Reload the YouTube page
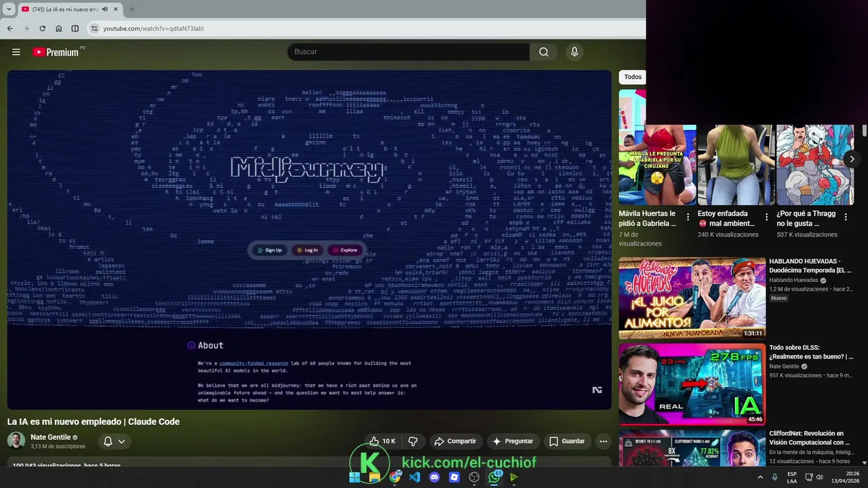 click(x=42, y=28)
